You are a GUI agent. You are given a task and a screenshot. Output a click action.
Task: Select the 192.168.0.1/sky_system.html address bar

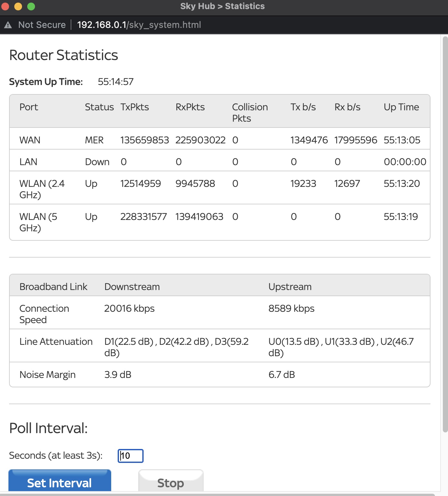tap(139, 25)
